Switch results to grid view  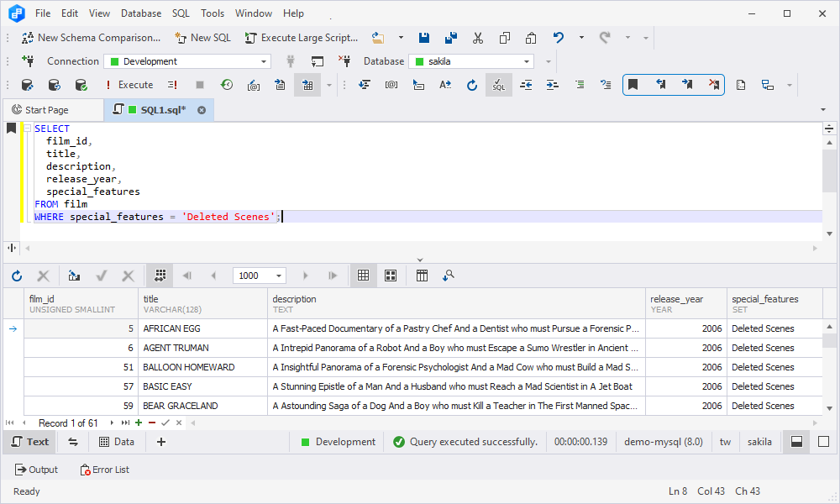363,276
